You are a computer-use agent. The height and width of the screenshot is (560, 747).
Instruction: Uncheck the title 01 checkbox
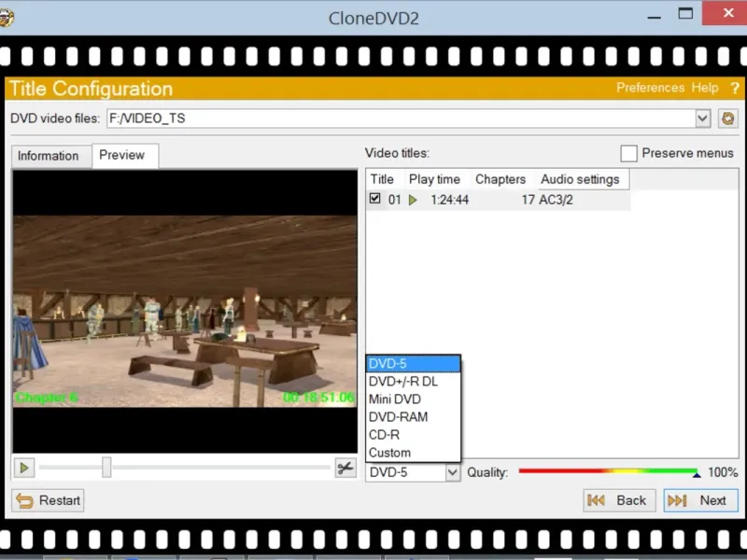375,199
